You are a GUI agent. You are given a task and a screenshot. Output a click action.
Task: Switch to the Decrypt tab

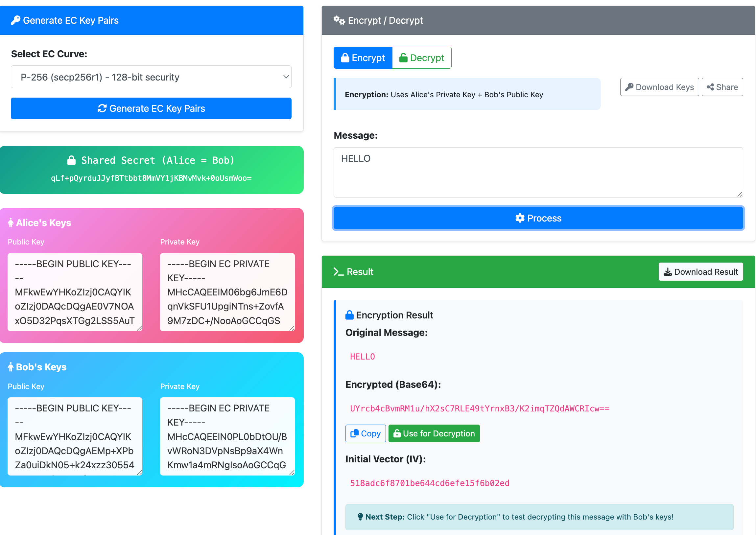click(421, 58)
